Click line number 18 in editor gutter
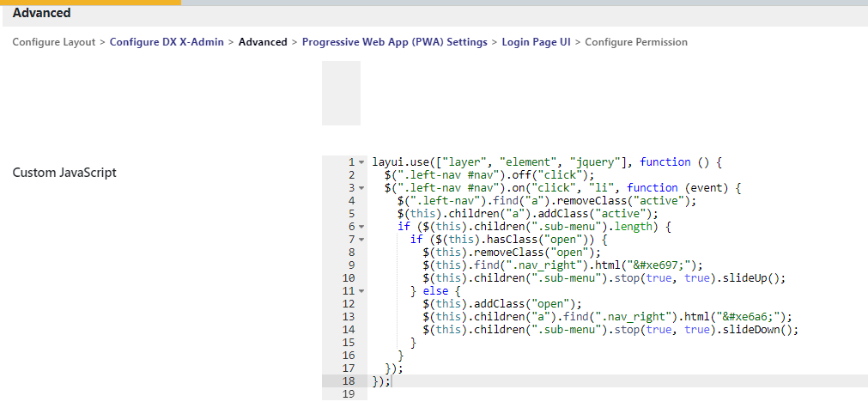The image size is (868, 414). tap(349, 381)
